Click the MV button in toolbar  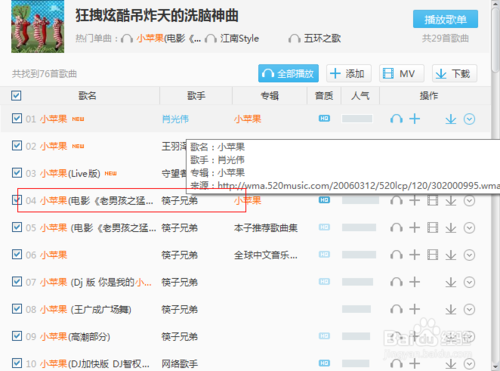(402, 73)
